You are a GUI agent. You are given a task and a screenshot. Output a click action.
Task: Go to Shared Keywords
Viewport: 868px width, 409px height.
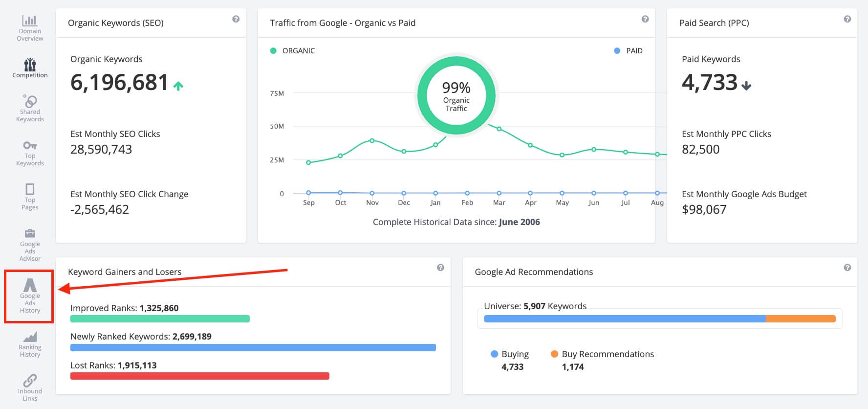[x=30, y=108]
